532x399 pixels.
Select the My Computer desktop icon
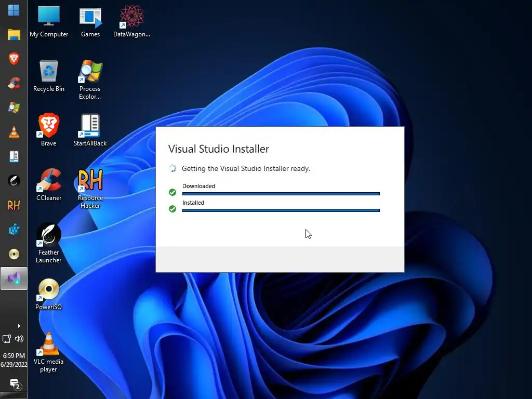(x=48, y=21)
